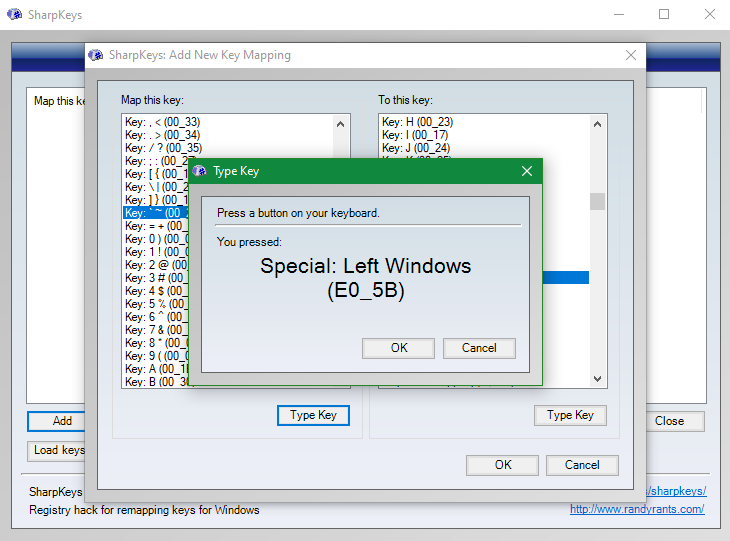Select 'Key: 6 ^' row in left list
The height and width of the screenshot is (541, 730).
click(x=156, y=317)
